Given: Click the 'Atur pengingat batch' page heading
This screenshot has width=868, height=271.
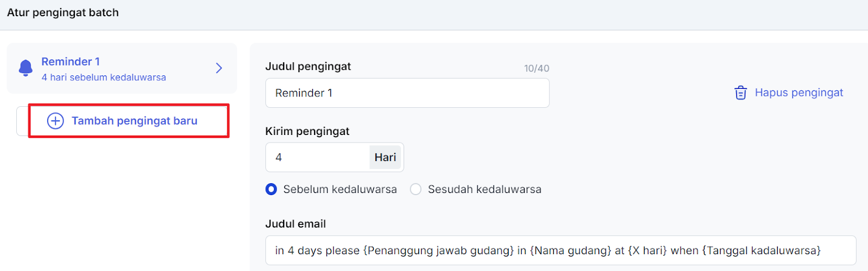Looking at the screenshot, I should [63, 12].
